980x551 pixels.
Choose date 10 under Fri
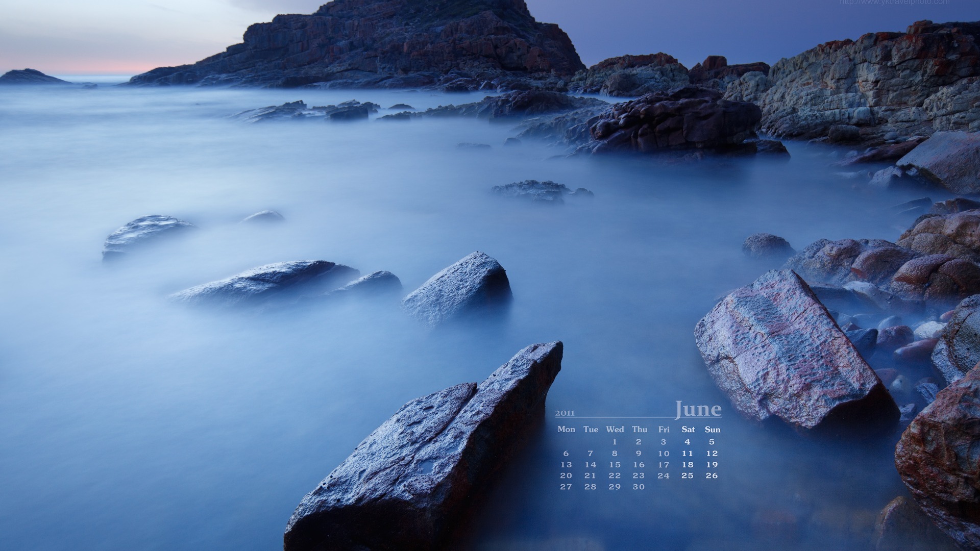[664, 454]
